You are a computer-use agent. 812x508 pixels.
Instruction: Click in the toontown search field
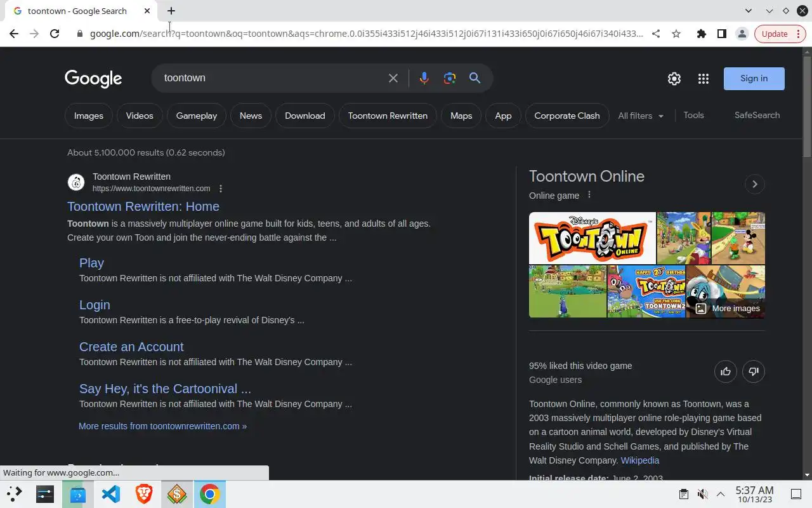tap(273, 78)
